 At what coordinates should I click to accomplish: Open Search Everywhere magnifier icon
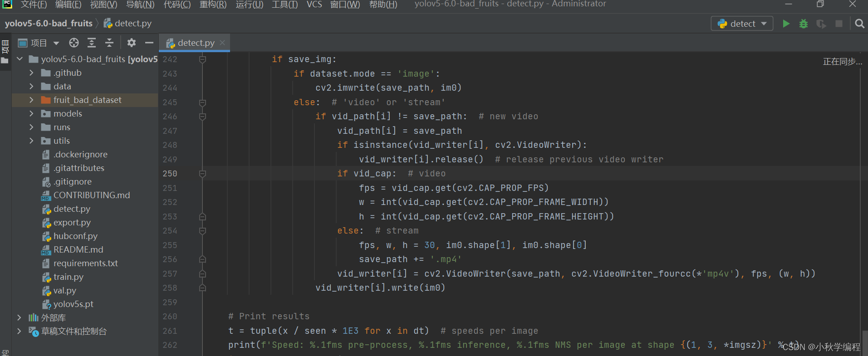[859, 24]
